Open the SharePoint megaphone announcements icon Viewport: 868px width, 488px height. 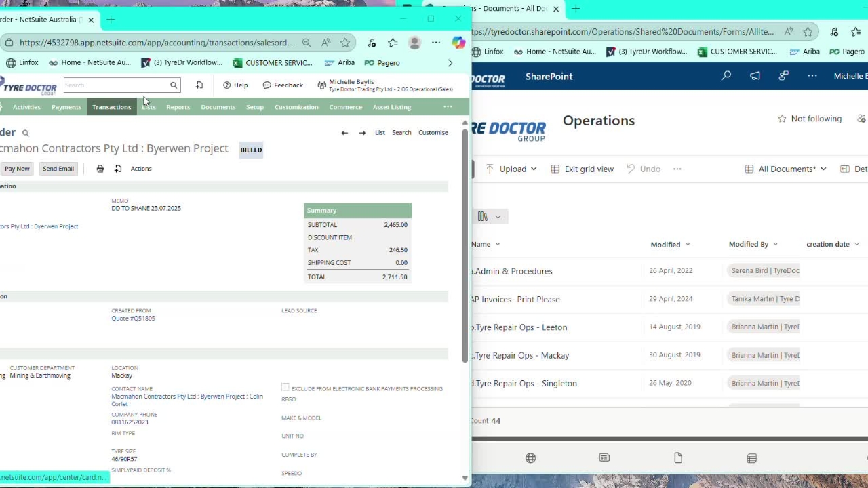click(x=755, y=76)
